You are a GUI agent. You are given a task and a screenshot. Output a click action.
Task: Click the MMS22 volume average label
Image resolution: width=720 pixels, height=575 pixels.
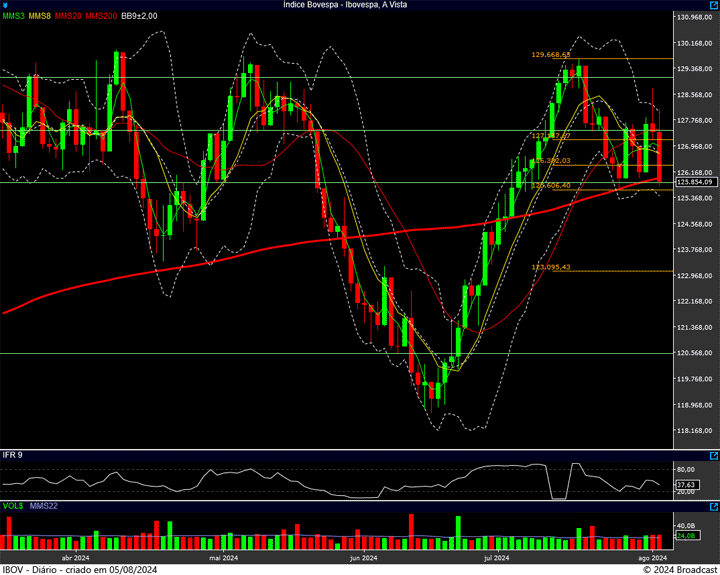pos(44,507)
